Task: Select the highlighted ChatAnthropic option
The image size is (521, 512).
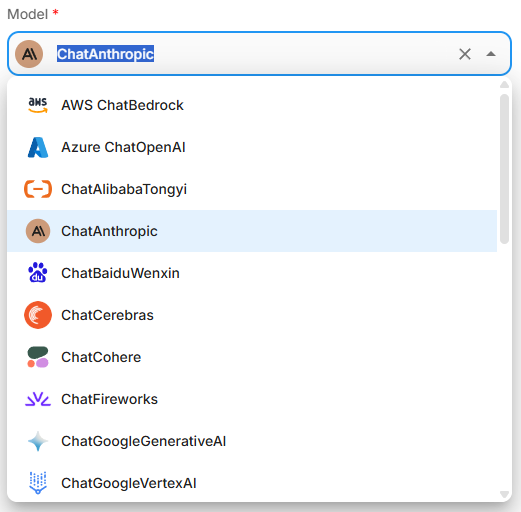Action: (252, 231)
